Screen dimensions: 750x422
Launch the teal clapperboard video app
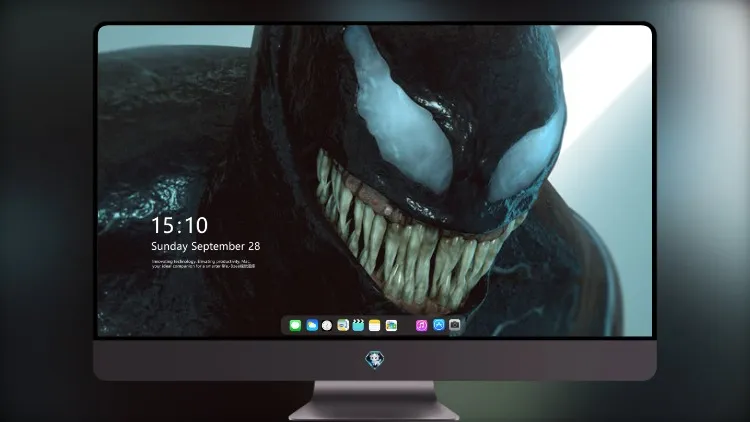click(358, 325)
